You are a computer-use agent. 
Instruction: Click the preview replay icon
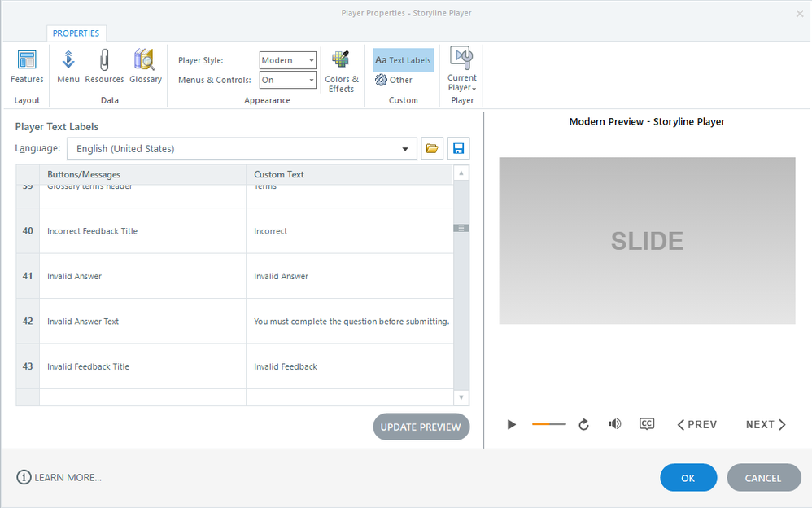[583, 424]
